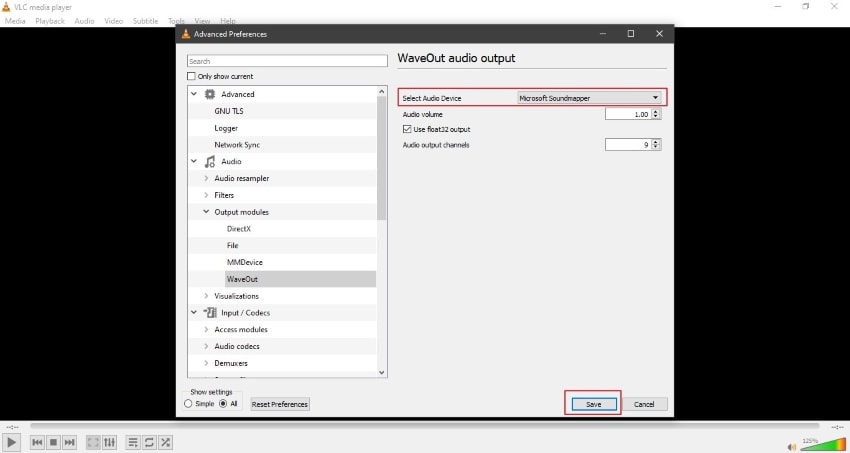Click the Cancel button
850x453 pixels.
644,404
